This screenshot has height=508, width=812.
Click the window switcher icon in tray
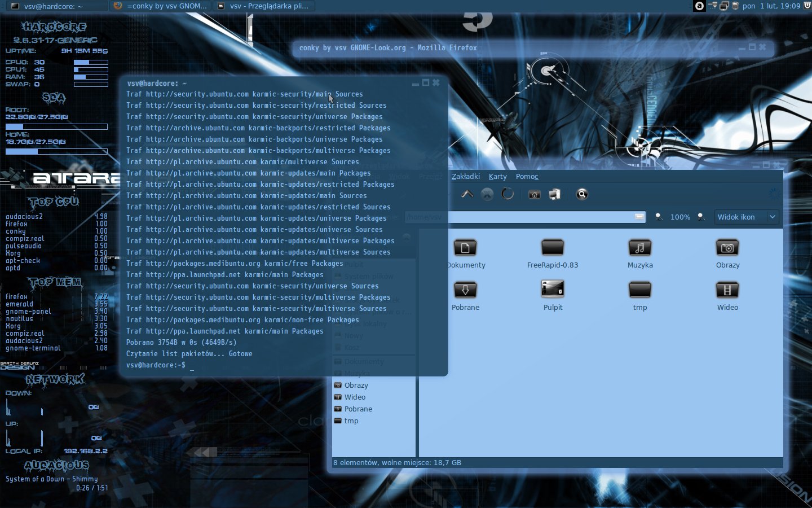(x=724, y=6)
